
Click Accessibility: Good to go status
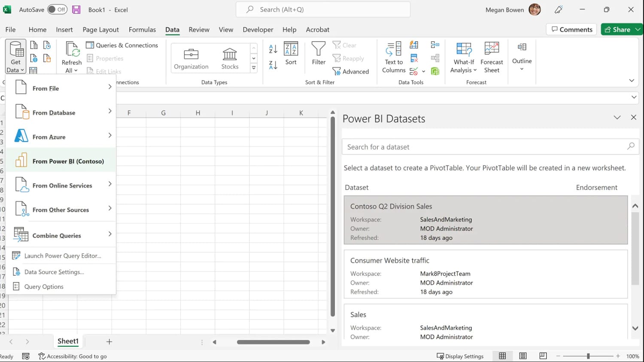73,356
